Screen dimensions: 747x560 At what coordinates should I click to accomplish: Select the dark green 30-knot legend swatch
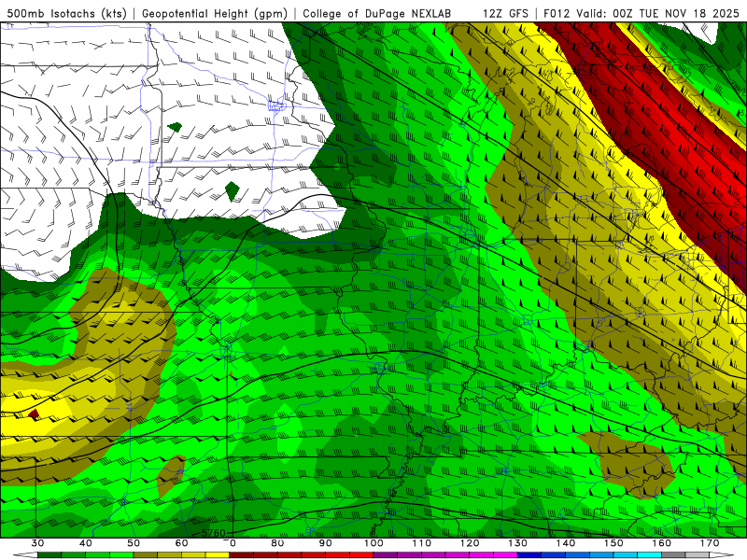click(x=49, y=555)
